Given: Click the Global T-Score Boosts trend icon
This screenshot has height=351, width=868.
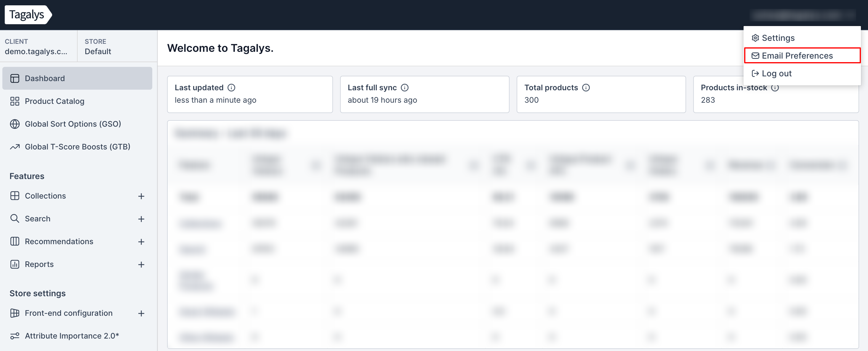Looking at the screenshot, I should (15, 147).
